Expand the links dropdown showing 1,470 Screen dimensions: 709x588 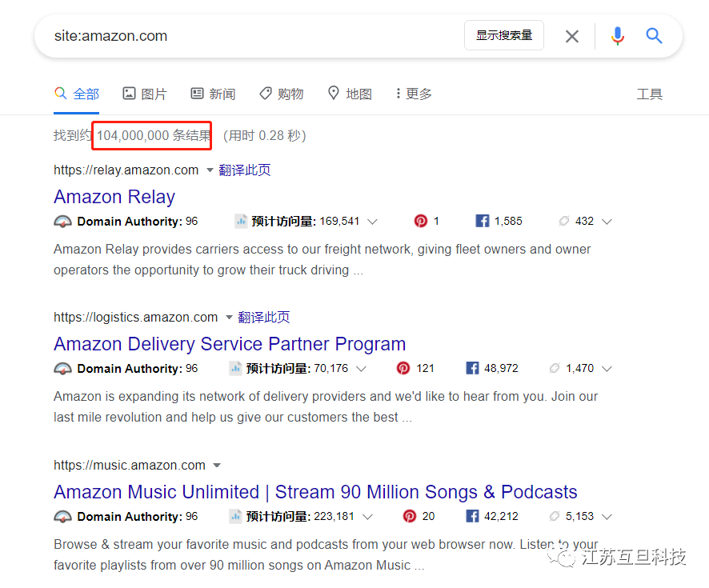click(607, 369)
